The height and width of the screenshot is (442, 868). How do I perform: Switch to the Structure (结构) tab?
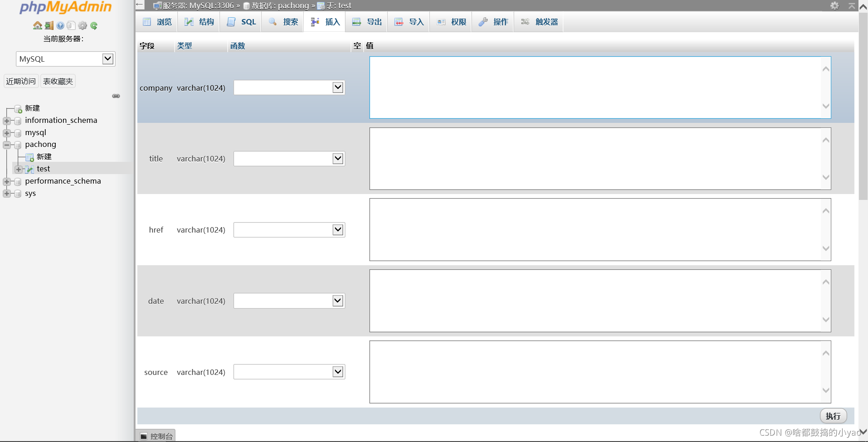pyautogui.click(x=199, y=22)
